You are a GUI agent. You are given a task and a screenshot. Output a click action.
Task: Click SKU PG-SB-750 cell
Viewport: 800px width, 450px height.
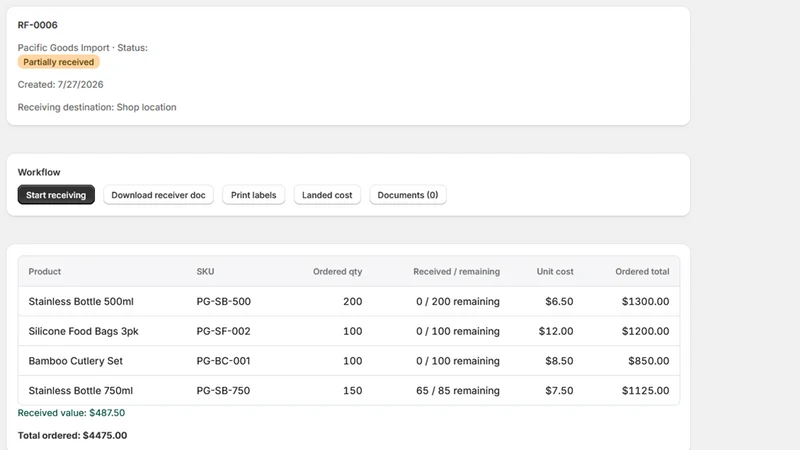tap(223, 390)
